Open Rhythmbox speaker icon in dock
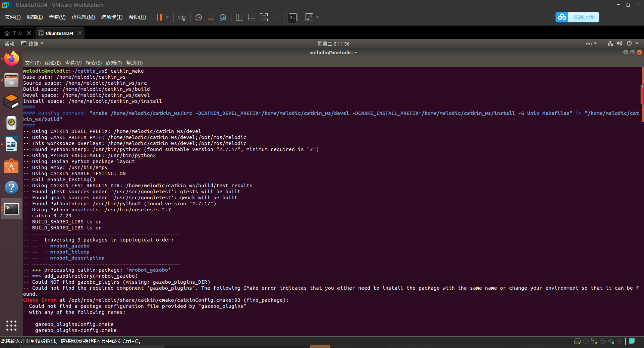The image size is (644, 348). (11, 123)
